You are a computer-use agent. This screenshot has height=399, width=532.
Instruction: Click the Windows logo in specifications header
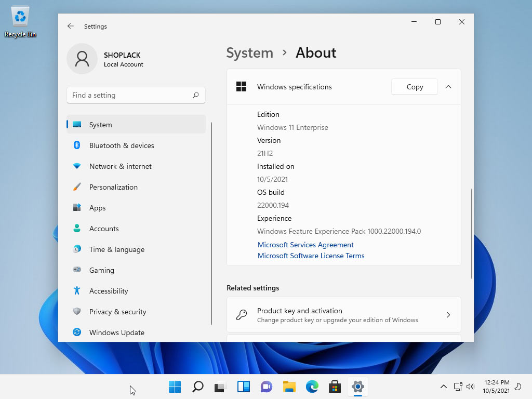pyautogui.click(x=241, y=87)
